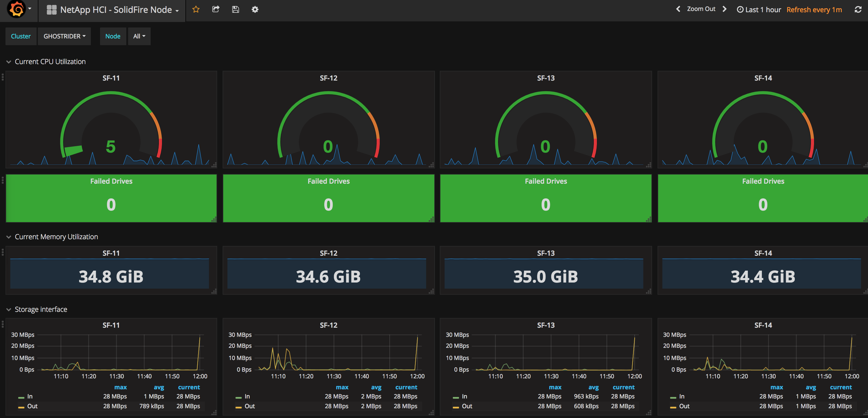The image size is (868, 418).
Task: Toggle the In series in SF-14 legend
Action: tap(682, 396)
